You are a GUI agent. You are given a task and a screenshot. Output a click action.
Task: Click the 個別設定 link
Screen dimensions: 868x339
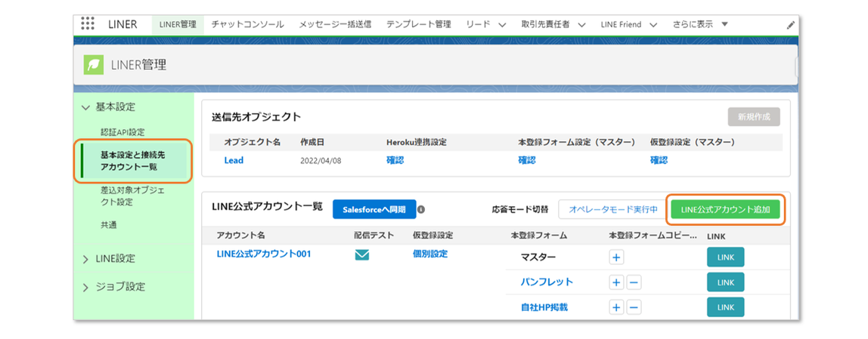coord(430,254)
